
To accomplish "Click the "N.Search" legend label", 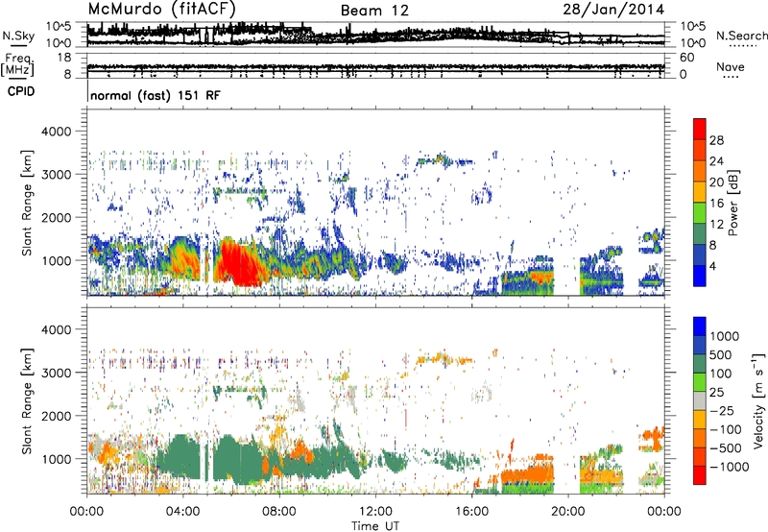I will coord(741,36).
